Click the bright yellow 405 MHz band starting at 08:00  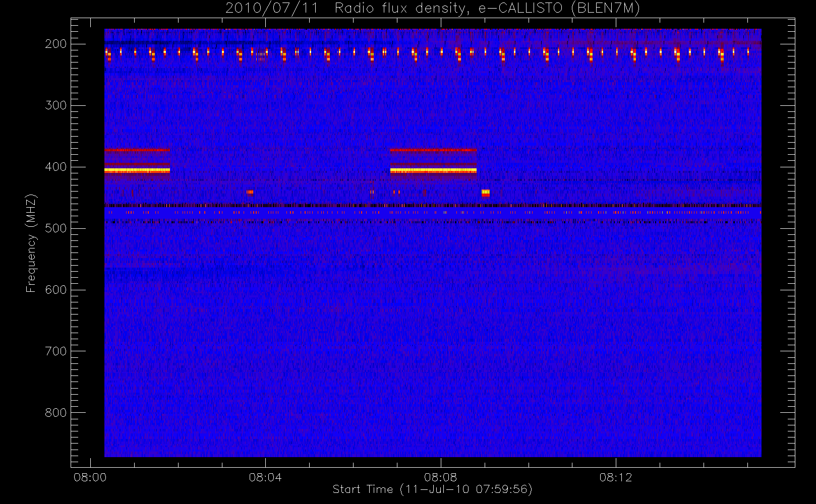click(x=137, y=171)
